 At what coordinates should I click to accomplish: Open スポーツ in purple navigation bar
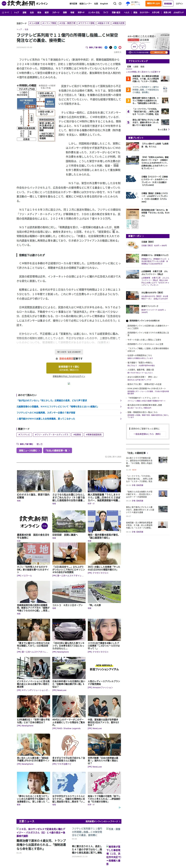[x=56, y=12]
